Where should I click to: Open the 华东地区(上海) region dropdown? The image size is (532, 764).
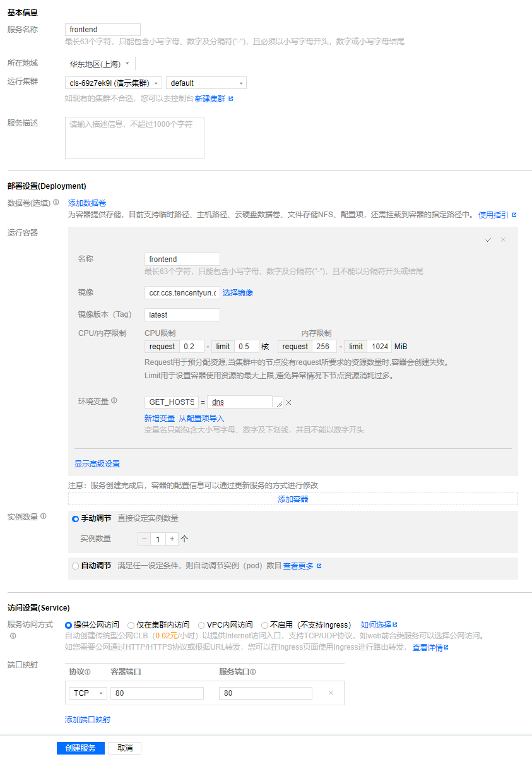click(100, 64)
